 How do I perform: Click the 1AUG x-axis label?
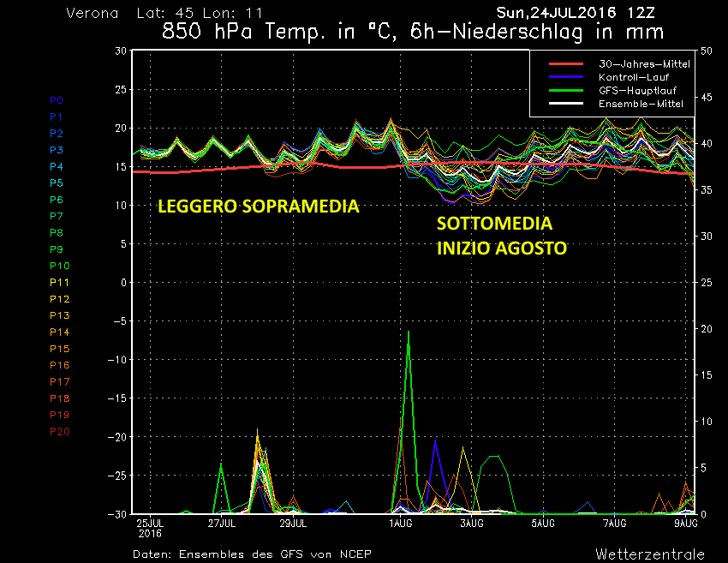[401, 524]
